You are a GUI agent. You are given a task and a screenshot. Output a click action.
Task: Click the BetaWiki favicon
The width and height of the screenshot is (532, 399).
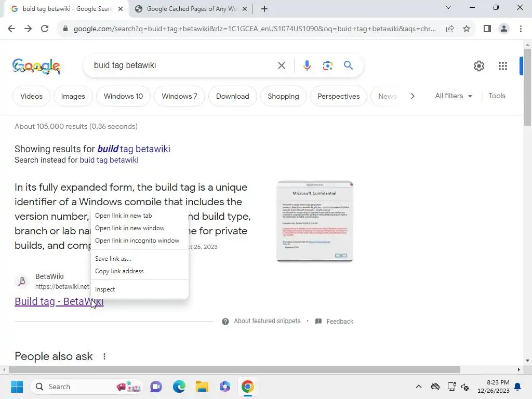click(x=22, y=281)
